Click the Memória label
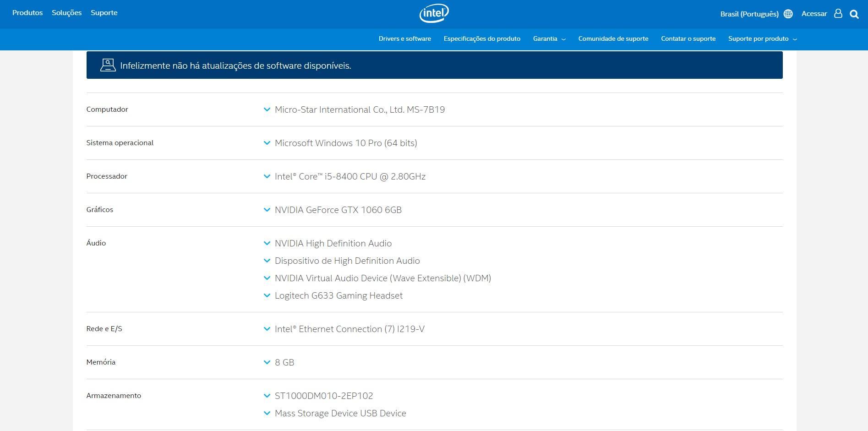The width and height of the screenshot is (868, 431). [x=101, y=362]
